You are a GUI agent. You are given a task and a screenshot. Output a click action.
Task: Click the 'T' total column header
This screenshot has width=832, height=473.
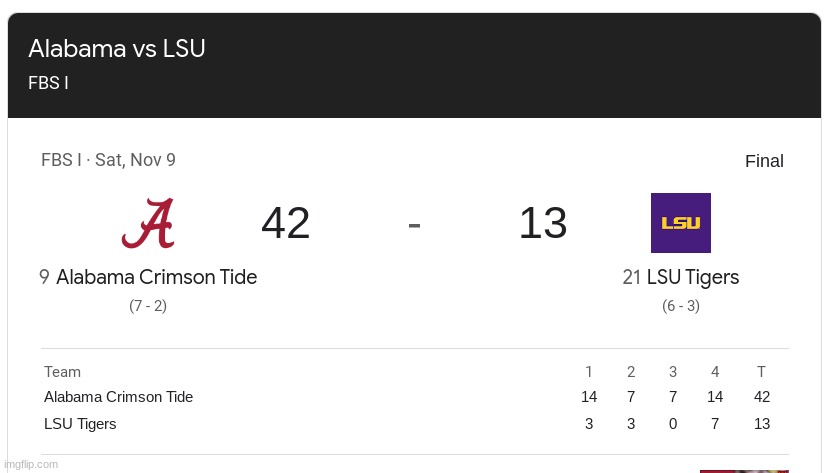761,372
